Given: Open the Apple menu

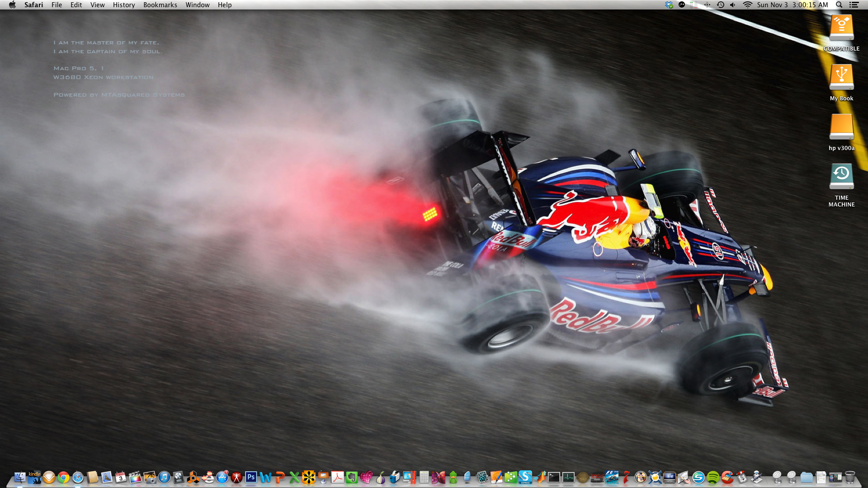Looking at the screenshot, I should coord(12,5).
